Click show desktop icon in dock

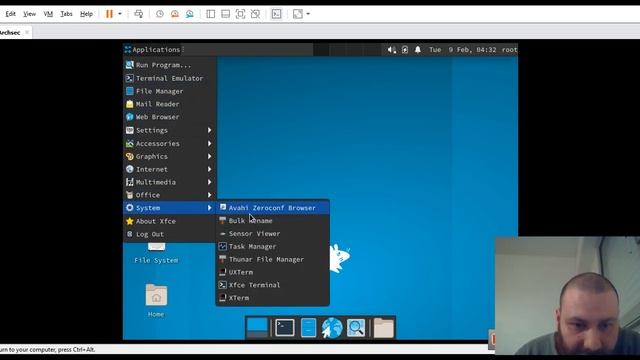[257, 327]
